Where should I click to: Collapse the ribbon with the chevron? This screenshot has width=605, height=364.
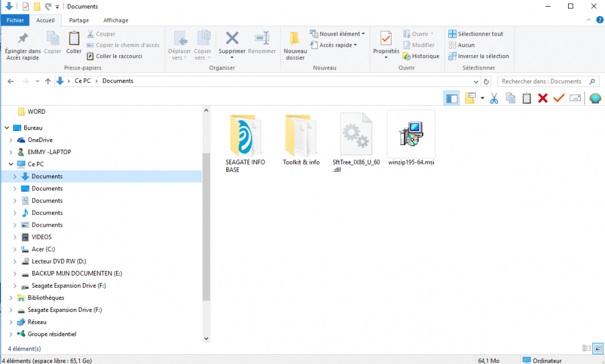pos(589,20)
